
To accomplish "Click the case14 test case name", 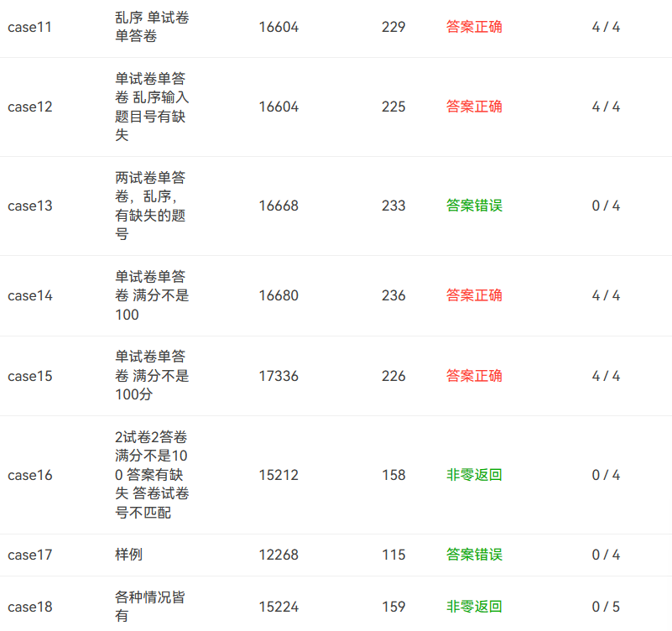I will click(30, 295).
